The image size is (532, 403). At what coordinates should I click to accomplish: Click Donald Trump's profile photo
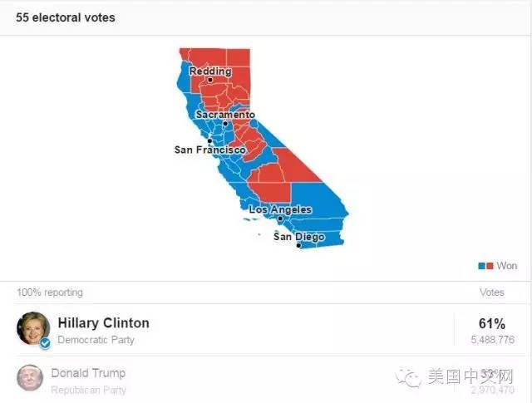point(30,378)
